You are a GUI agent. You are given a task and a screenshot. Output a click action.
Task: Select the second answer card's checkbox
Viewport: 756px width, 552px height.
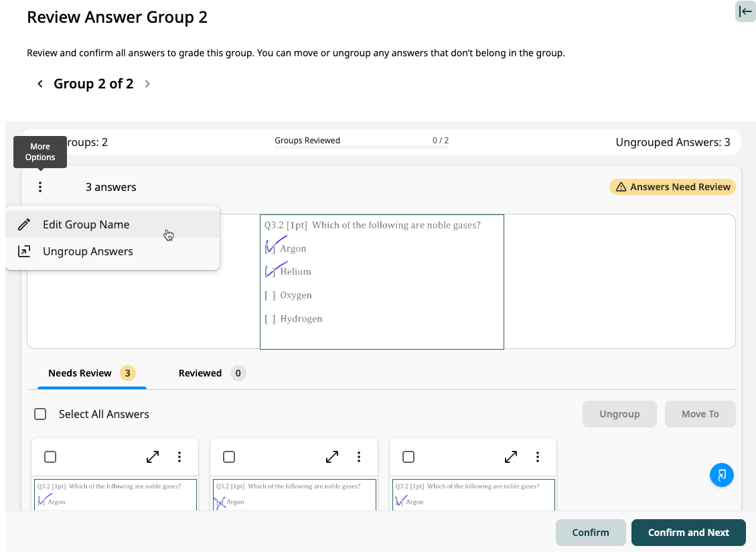coord(229,456)
